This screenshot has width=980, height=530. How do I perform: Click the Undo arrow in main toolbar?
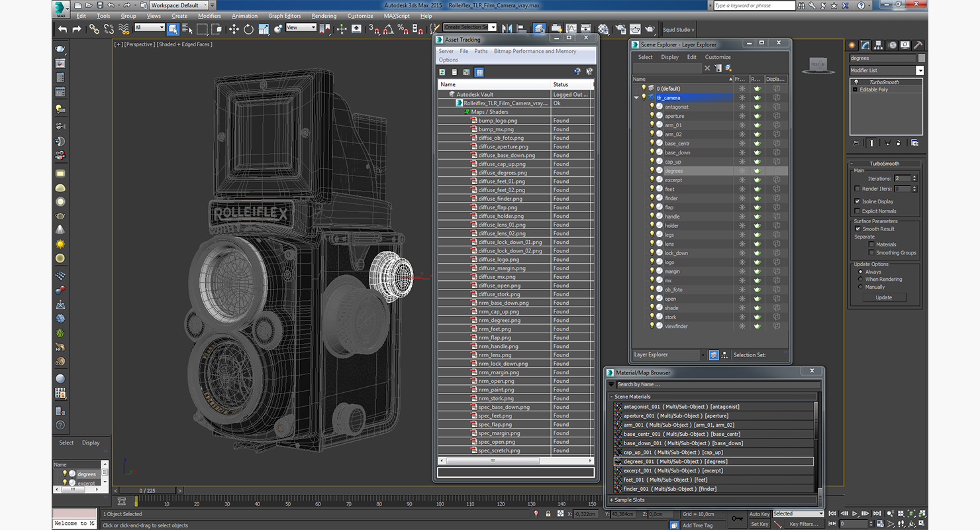coord(62,29)
